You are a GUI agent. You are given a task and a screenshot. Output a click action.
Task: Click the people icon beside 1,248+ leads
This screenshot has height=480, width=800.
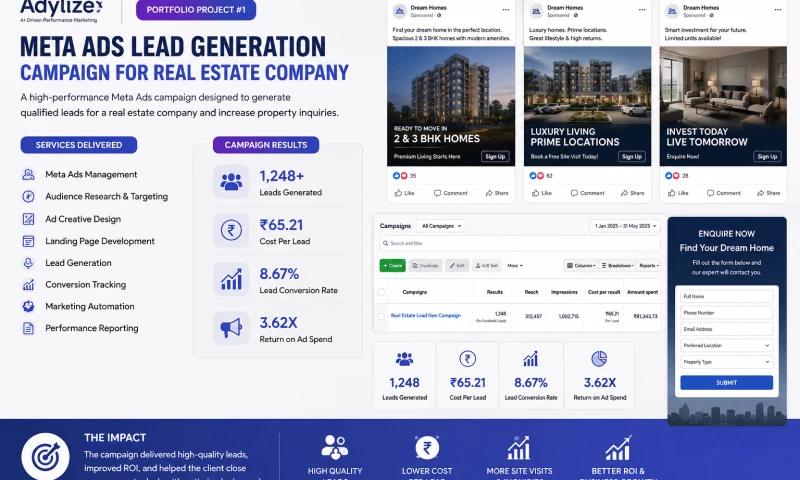231,182
